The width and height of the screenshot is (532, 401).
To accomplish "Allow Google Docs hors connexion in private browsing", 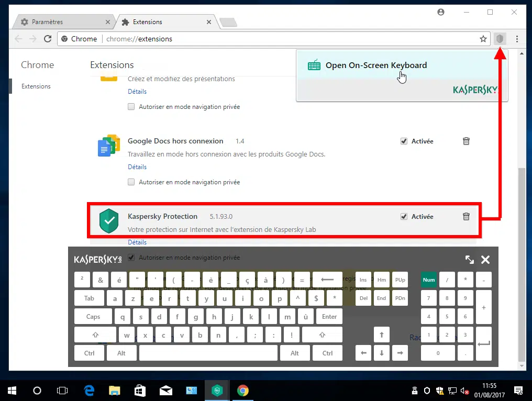I will (131, 182).
